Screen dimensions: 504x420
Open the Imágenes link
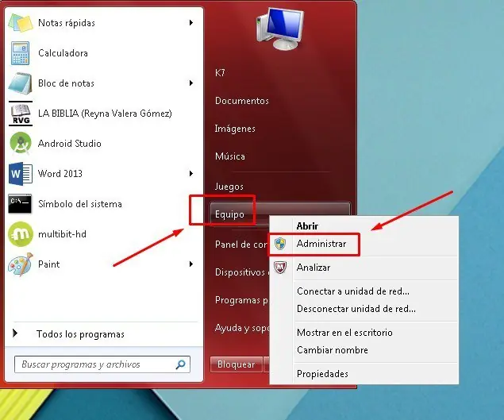[x=235, y=129]
